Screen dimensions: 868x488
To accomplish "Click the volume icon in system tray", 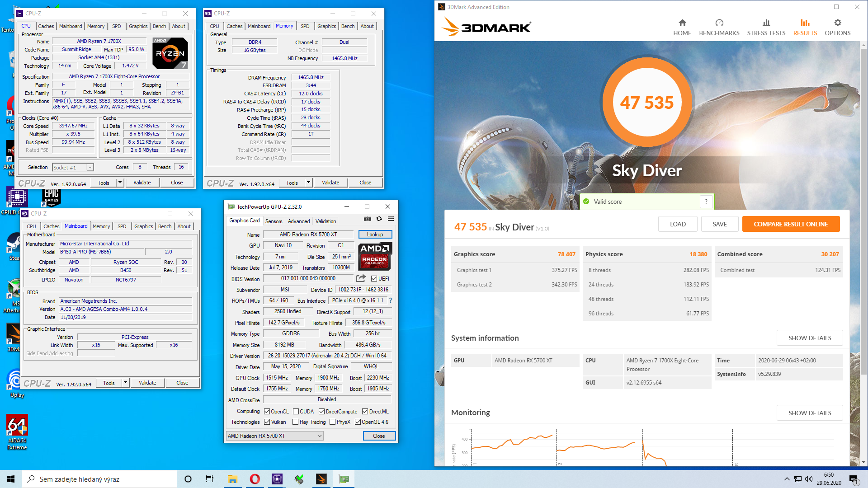I will (809, 479).
